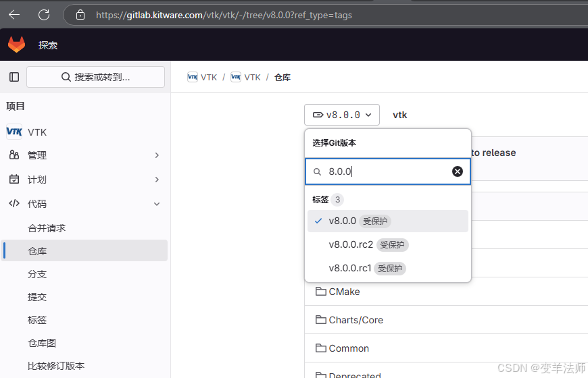Click the Common folder icon
The width and height of the screenshot is (588, 378).
pyautogui.click(x=320, y=348)
